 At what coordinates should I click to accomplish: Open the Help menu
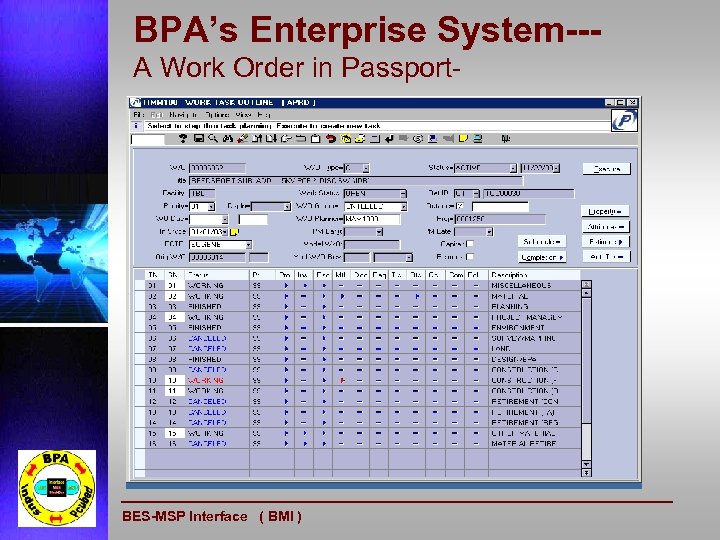pos(264,114)
